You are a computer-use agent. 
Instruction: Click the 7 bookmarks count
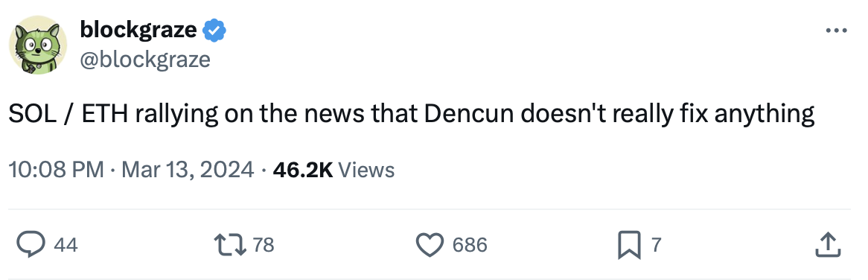[656, 244]
